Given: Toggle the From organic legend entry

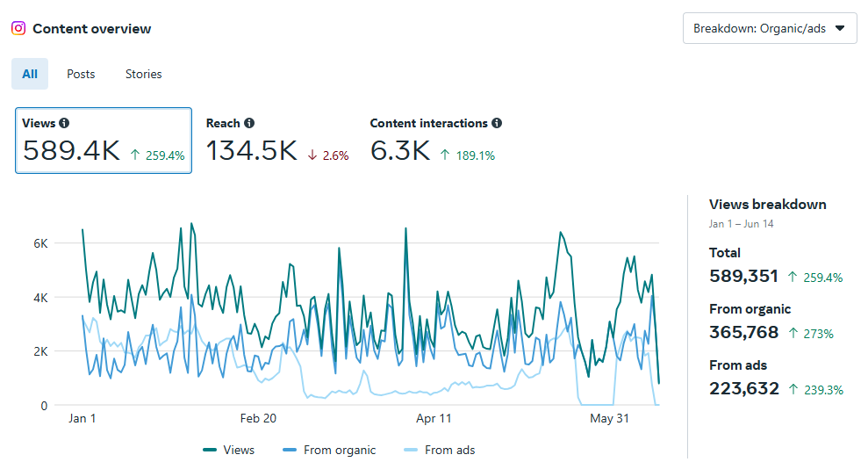Looking at the screenshot, I should (x=329, y=450).
